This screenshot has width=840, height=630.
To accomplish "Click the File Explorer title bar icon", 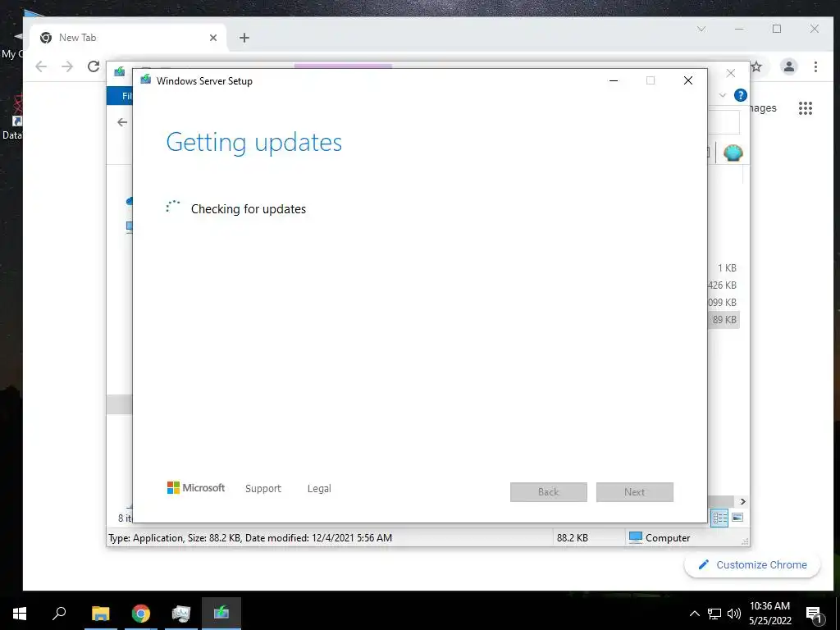I will (x=120, y=71).
